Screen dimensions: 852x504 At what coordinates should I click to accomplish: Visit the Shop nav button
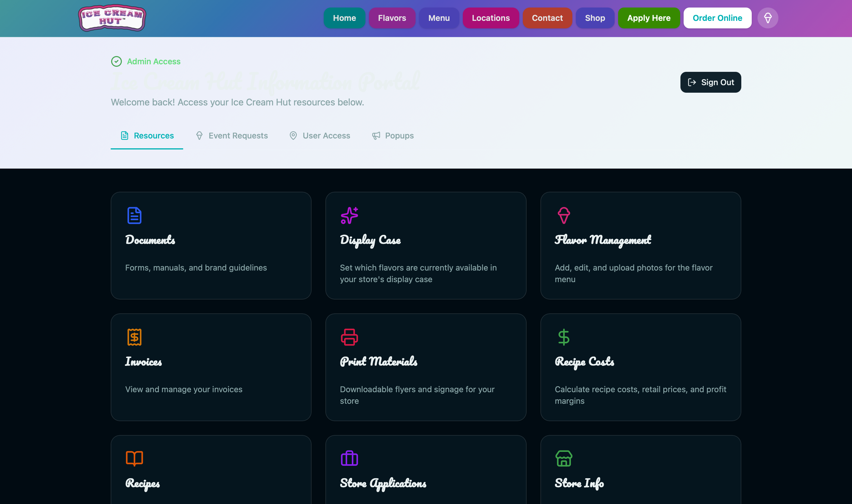coord(595,18)
